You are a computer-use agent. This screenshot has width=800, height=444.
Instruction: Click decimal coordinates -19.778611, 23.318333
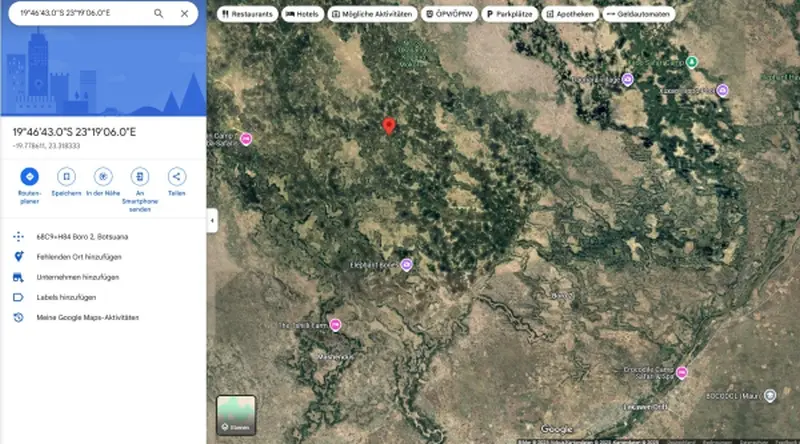point(46,146)
